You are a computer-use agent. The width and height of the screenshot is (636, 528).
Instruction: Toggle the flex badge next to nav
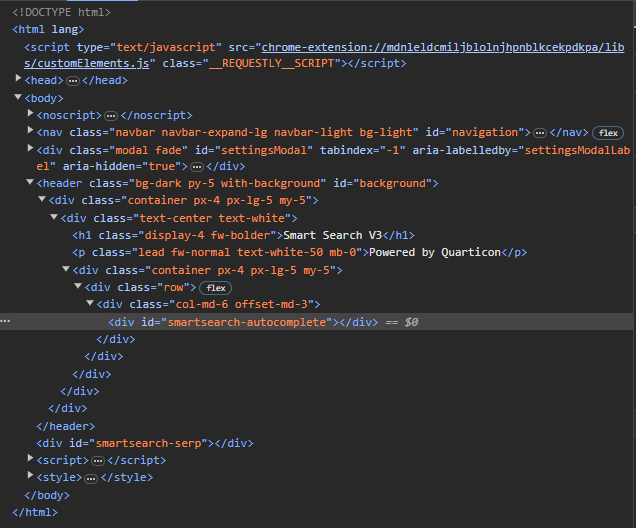point(608,133)
